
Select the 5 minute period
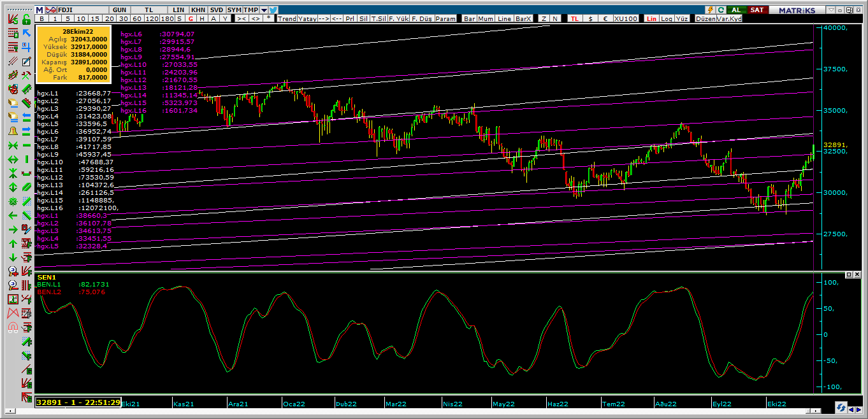[68, 18]
